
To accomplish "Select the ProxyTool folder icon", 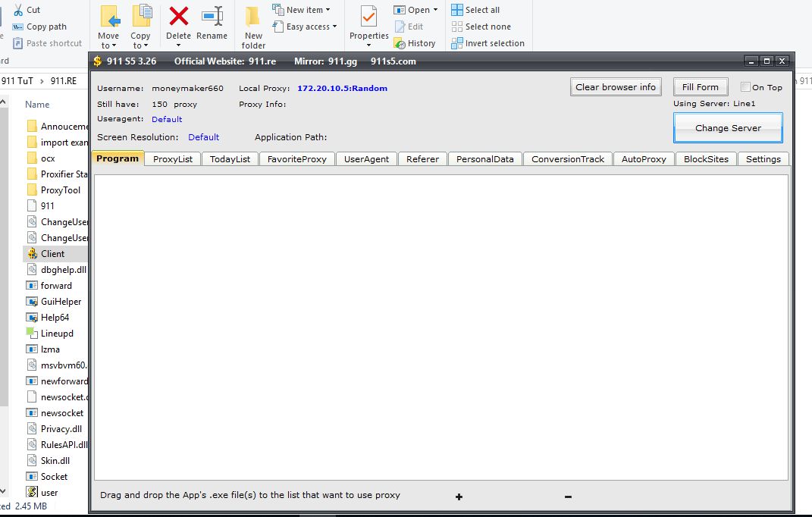I will tap(32, 190).
